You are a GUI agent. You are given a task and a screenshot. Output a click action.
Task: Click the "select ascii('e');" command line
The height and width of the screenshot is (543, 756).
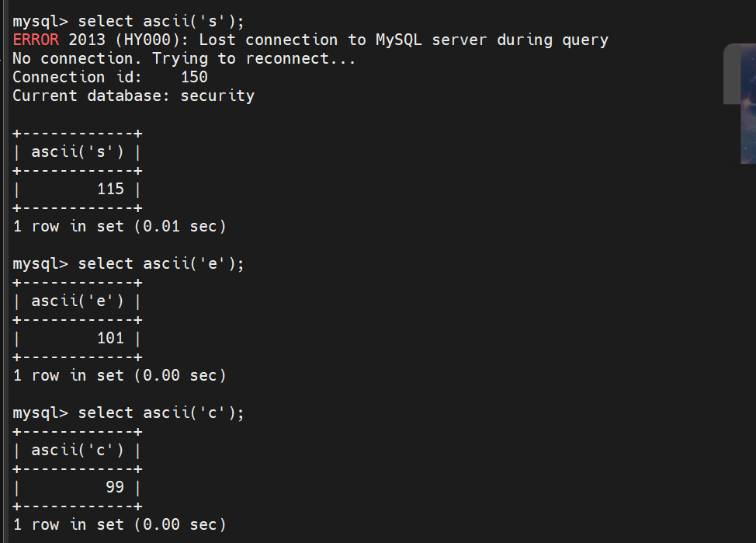click(x=161, y=264)
